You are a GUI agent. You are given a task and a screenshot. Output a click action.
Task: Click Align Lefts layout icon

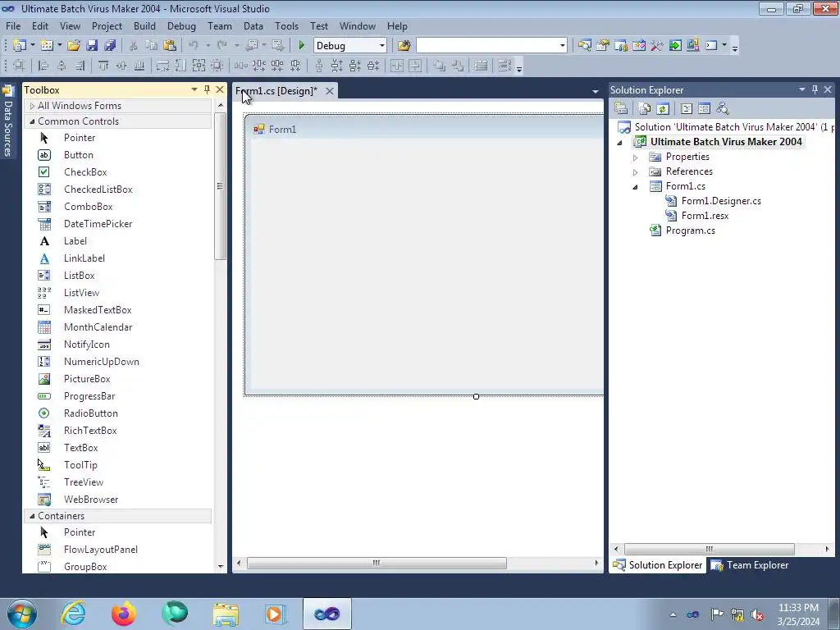pyautogui.click(x=43, y=66)
